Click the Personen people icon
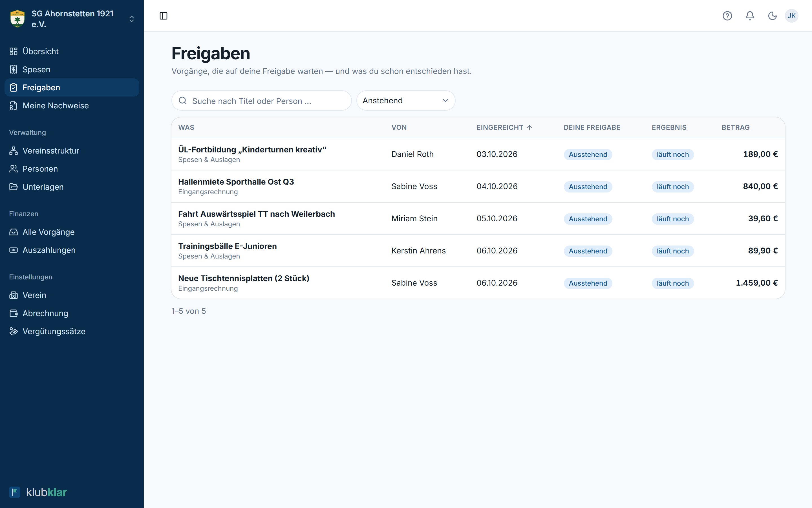812x508 pixels. (x=14, y=169)
